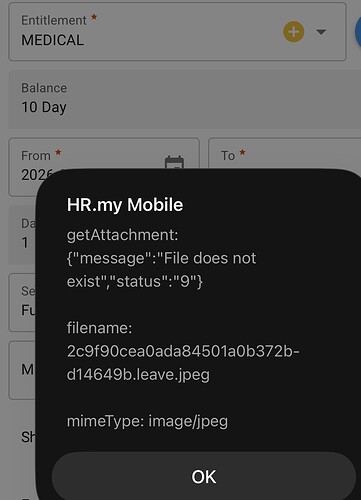Tap the Entitlement field label
361x500 pixels.
click(54, 20)
